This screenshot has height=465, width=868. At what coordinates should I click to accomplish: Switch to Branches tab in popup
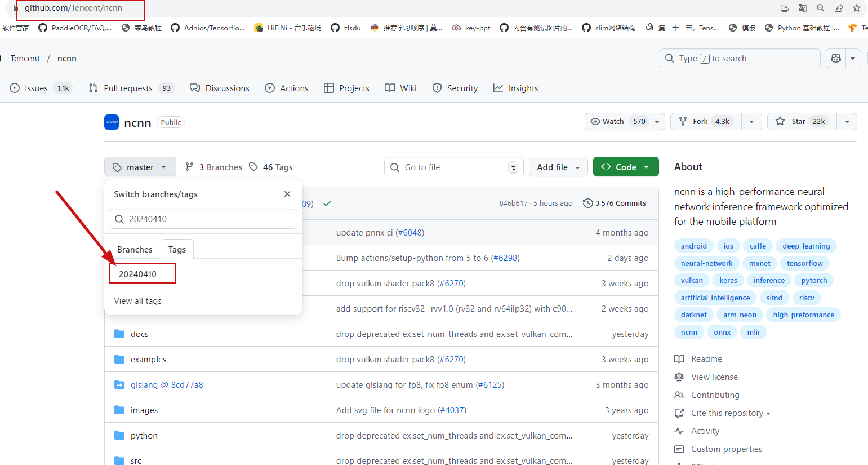135,249
